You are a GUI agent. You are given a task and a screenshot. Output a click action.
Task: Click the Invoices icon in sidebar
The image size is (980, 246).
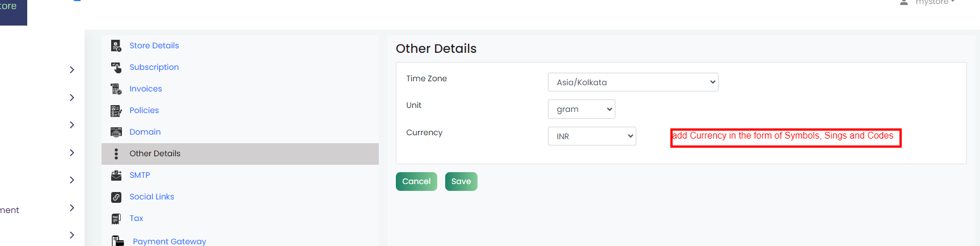click(x=116, y=89)
